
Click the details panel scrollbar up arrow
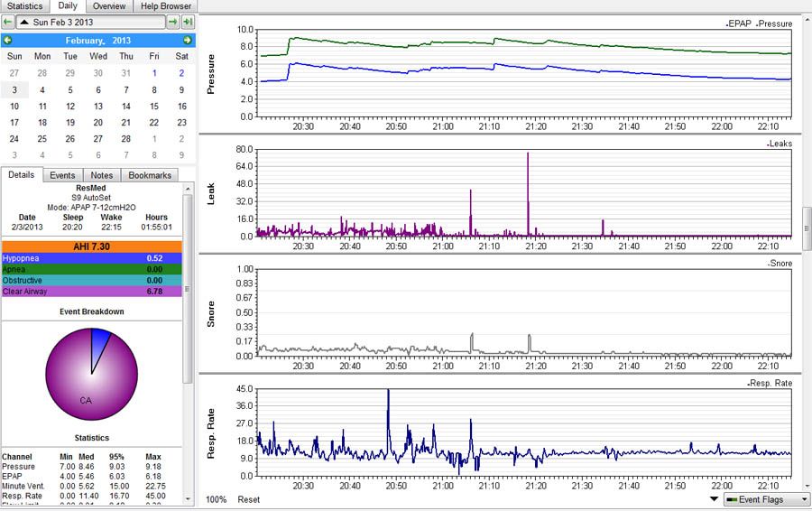[188, 188]
